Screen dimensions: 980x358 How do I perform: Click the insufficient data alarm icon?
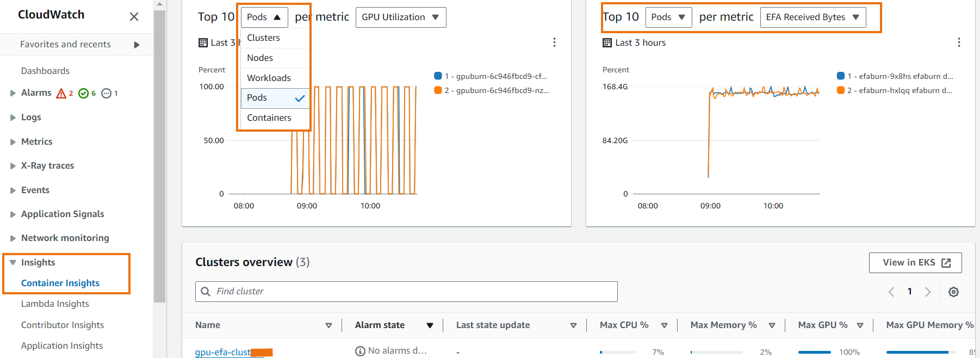pos(107,94)
